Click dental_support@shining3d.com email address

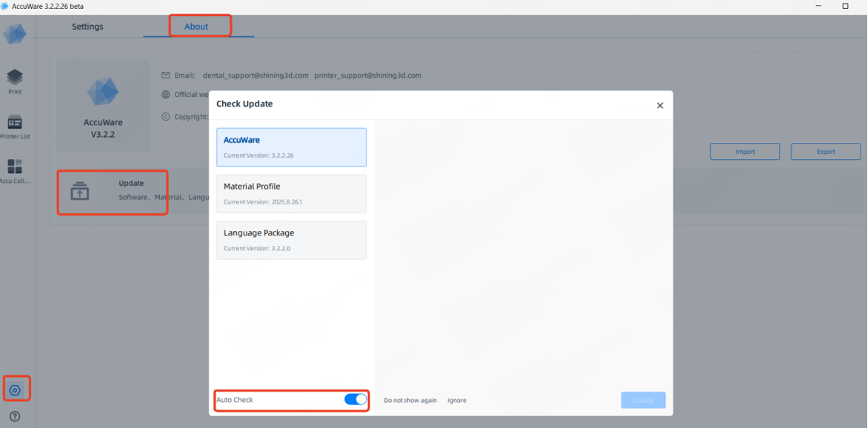point(256,76)
